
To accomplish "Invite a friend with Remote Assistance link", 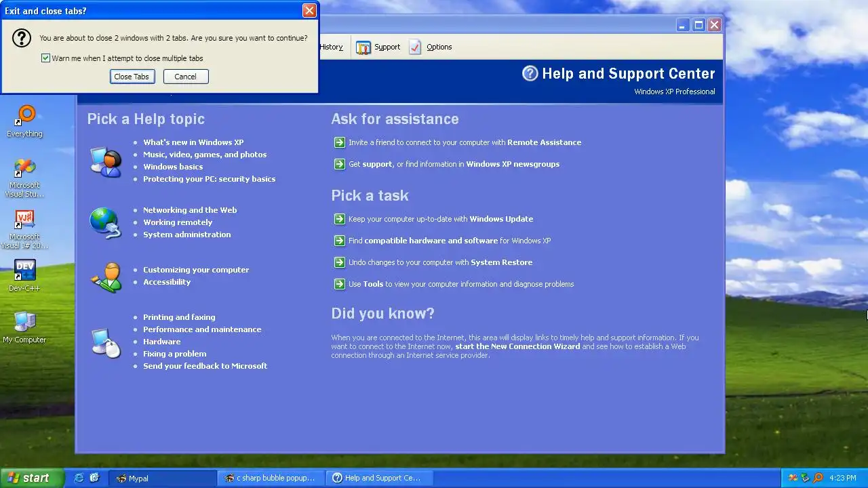I will click(x=465, y=142).
